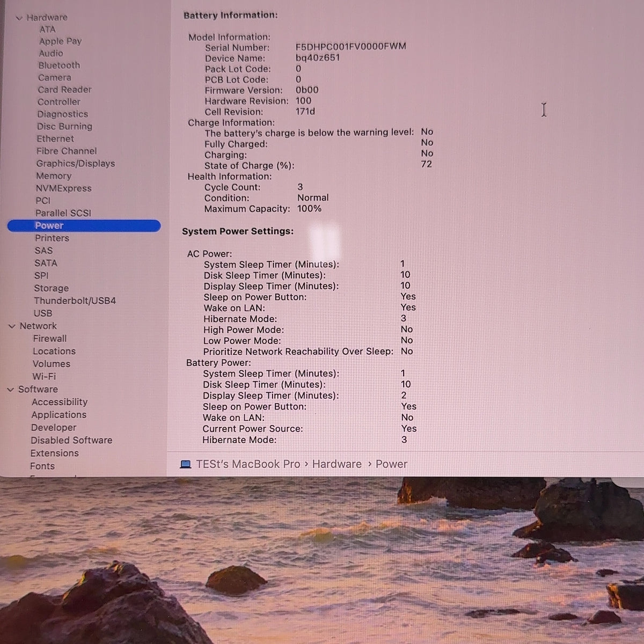Open Developer under Software
644x644 pixels.
click(x=54, y=428)
